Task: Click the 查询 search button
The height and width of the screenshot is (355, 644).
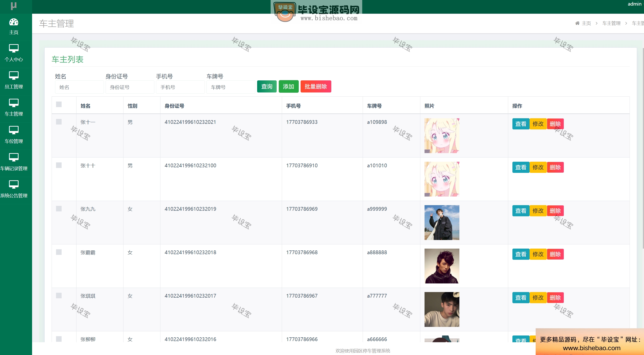Action: [x=267, y=86]
